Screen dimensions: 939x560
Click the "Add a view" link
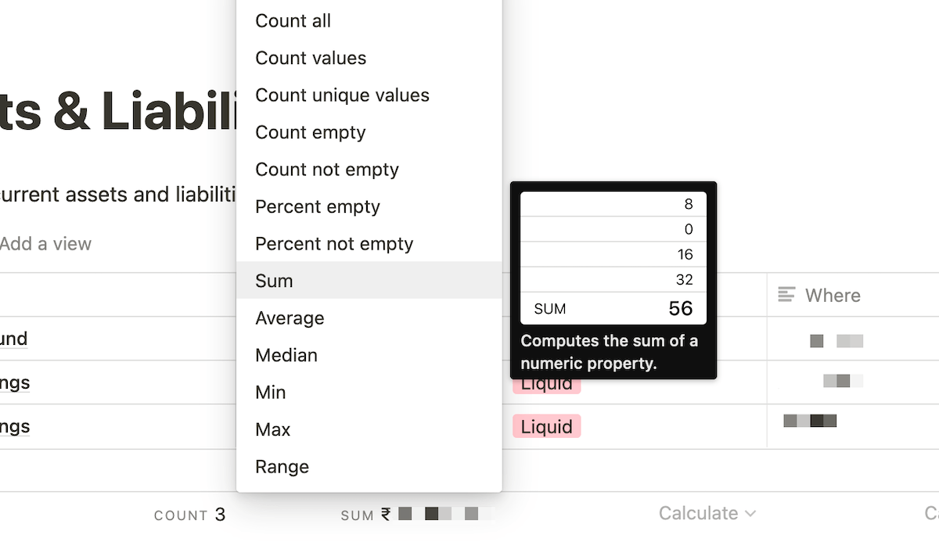pyautogui.click(x=46, y=243)
